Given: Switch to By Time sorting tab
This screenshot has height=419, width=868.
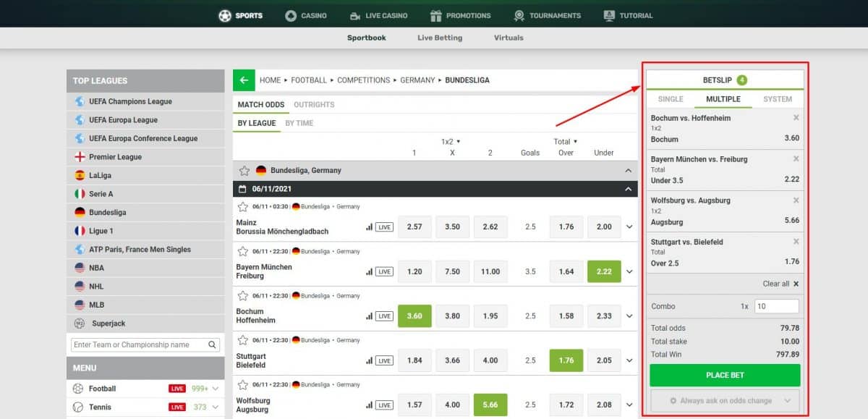Looking at the screenshot, I should (x=299, y=123).
